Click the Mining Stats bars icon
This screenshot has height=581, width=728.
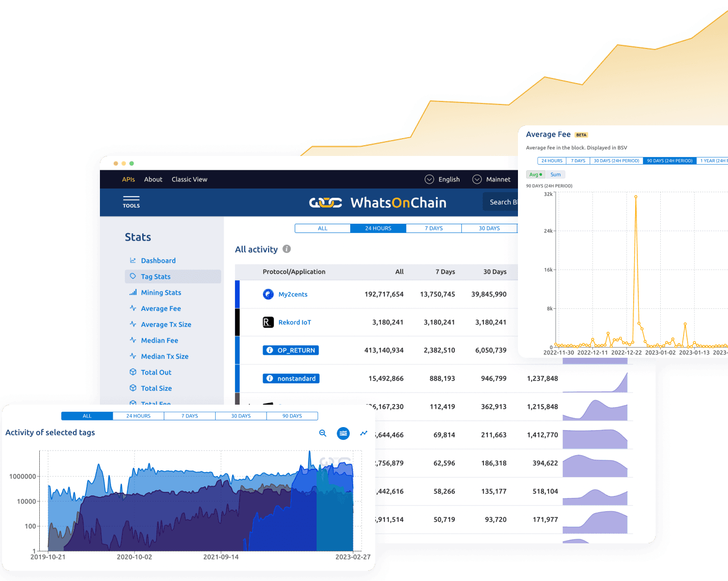click(133, 293)
